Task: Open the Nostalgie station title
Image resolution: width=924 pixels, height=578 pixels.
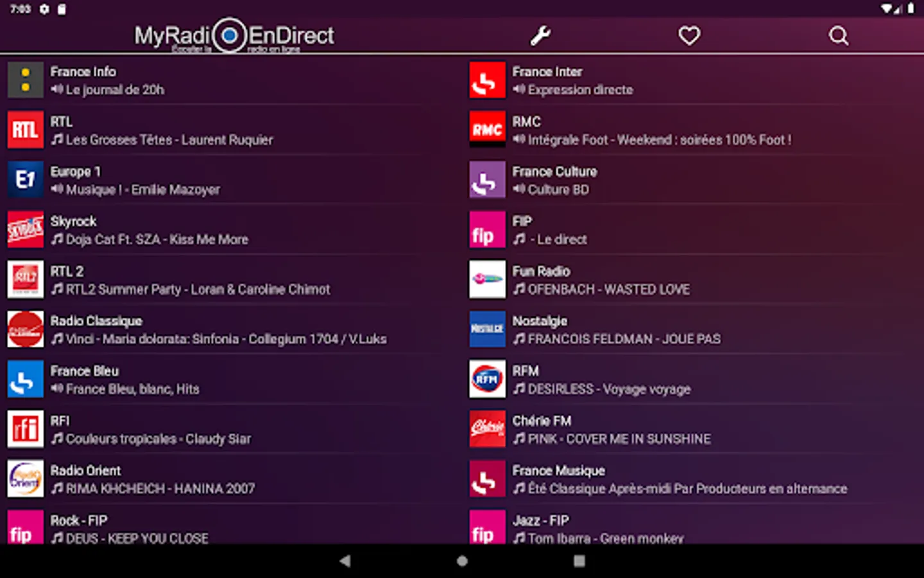Action: (x=540, y=321)
